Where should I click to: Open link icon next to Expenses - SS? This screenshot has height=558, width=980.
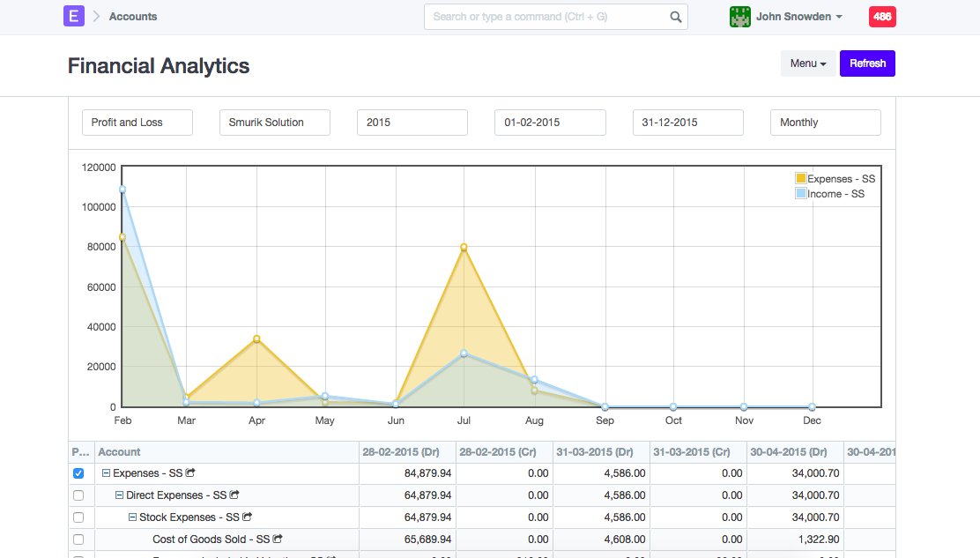click(x=190, y=473)
